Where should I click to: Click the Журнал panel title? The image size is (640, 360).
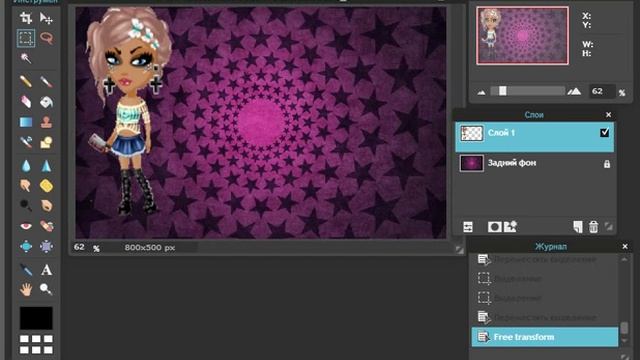pos(551,247)
